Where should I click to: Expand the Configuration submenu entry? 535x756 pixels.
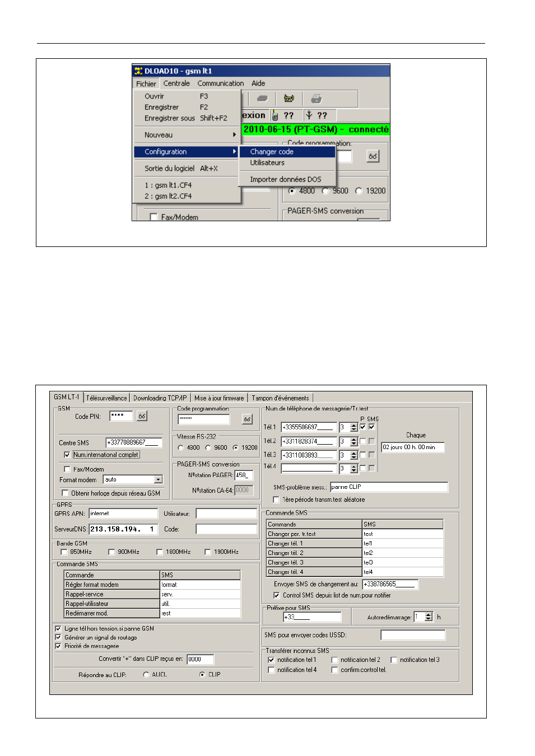coord(188,152)
